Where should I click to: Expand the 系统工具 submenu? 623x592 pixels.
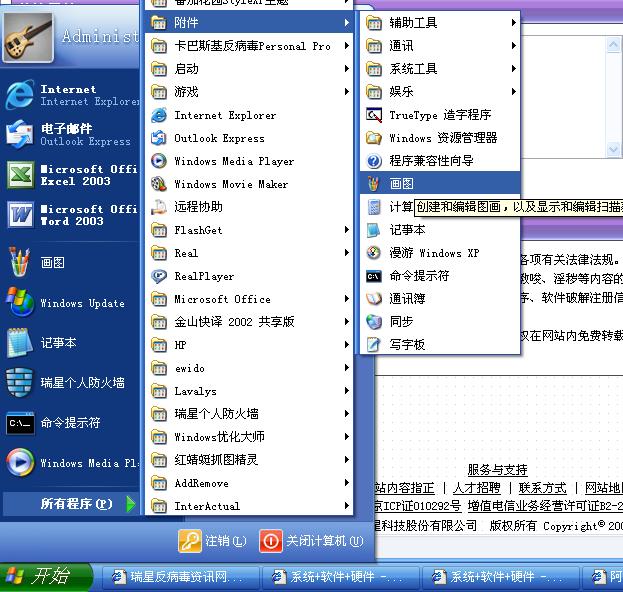440,69
